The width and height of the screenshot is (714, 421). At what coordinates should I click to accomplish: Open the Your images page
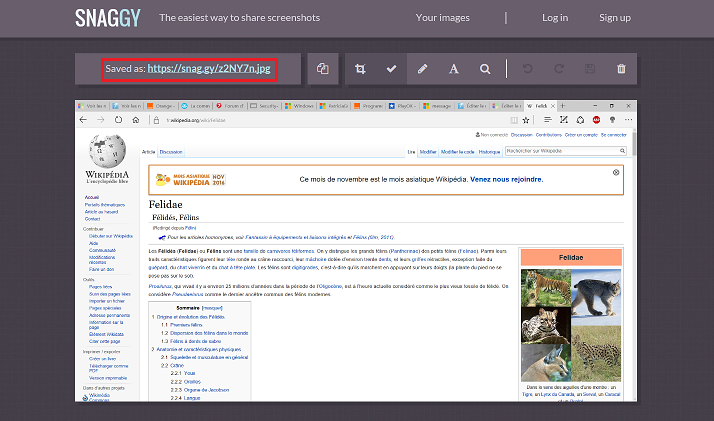click(443, 17)
